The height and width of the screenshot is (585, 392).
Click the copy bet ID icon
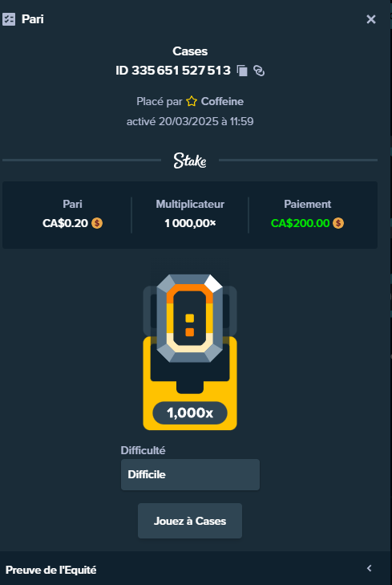point(242,71)
